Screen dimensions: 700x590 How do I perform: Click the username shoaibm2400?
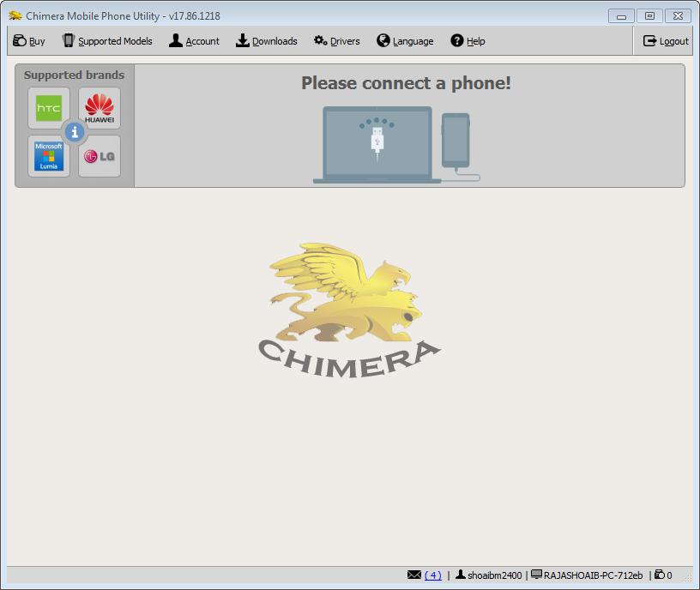click(495, 575)
